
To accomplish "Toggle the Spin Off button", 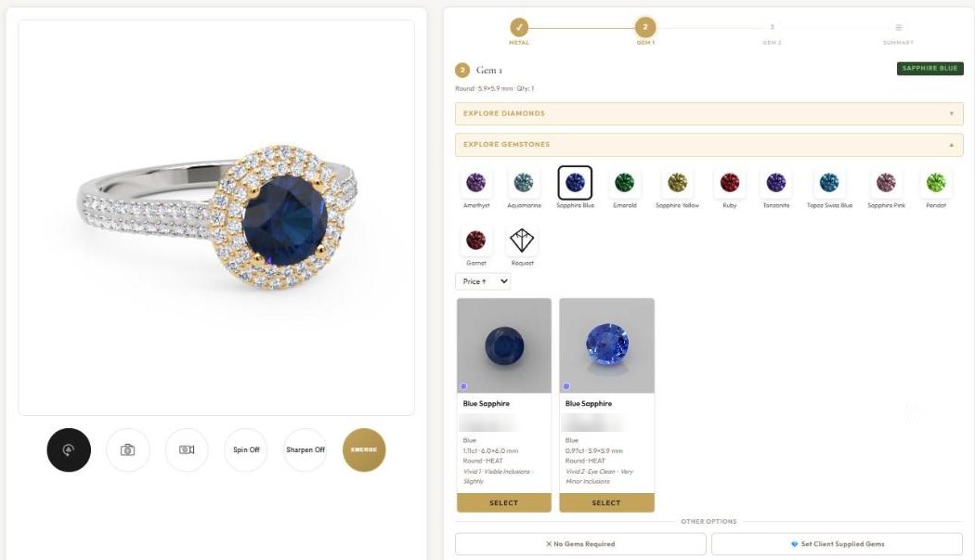I will (246, 449).
